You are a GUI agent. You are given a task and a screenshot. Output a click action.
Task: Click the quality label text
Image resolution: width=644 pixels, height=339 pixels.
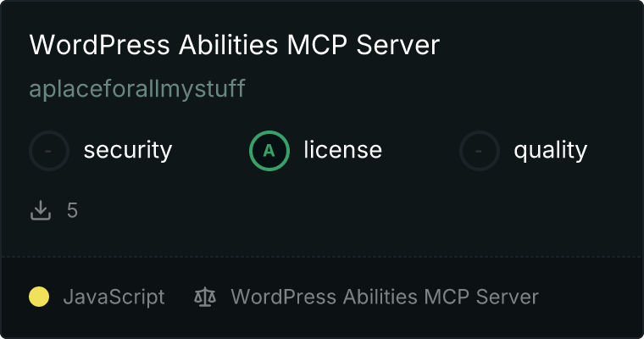tap(550, 151)
